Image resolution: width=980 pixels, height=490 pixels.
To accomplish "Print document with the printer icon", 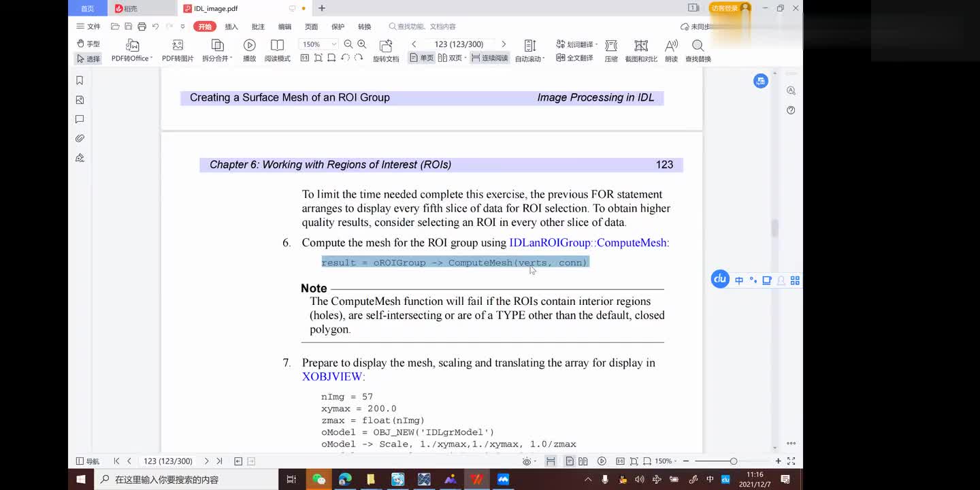I will point(142,27).
